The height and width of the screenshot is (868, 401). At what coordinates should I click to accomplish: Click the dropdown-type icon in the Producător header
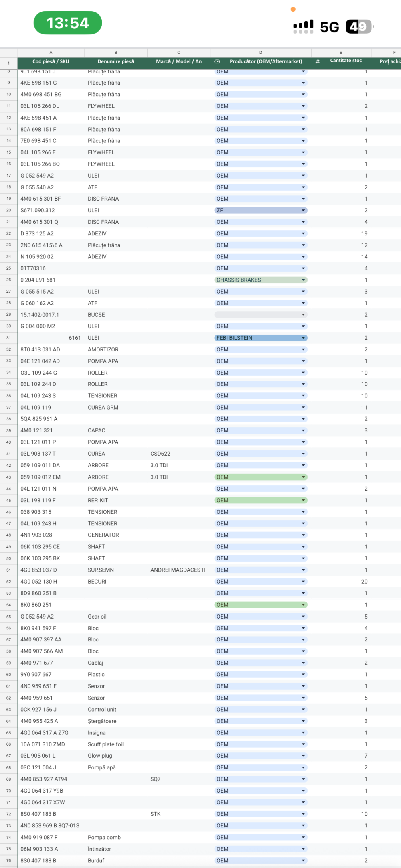click(217, 61)
